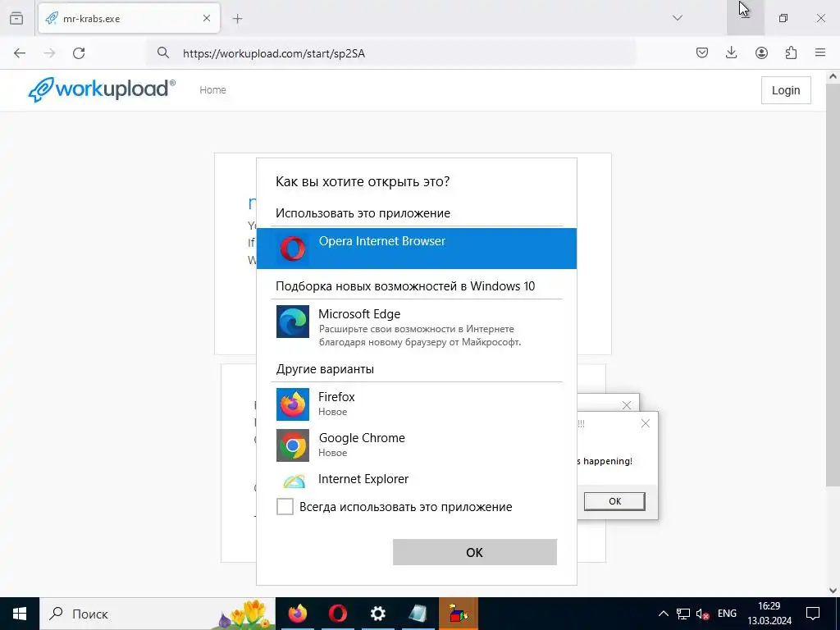The image size is (840, 630).
Task: Click the Firefox icon in dialog
Action: pyautogui.click(x=293, y=404)
